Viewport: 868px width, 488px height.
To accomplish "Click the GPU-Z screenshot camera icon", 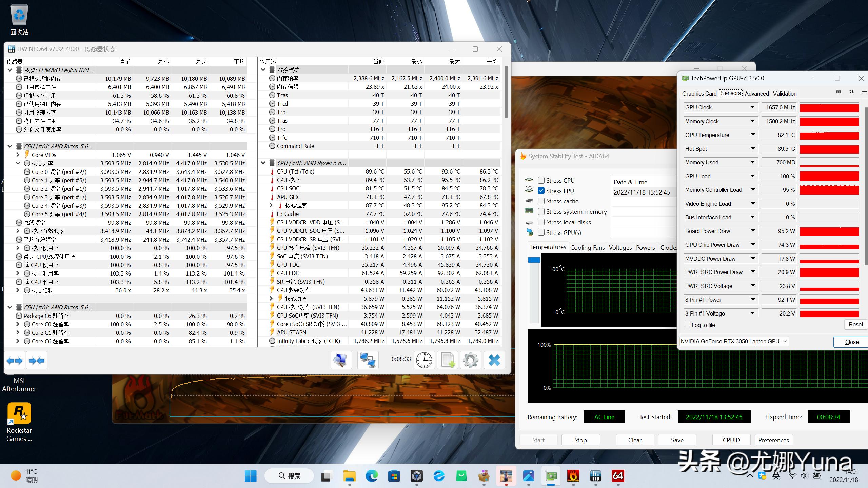I will coord(838,92).
